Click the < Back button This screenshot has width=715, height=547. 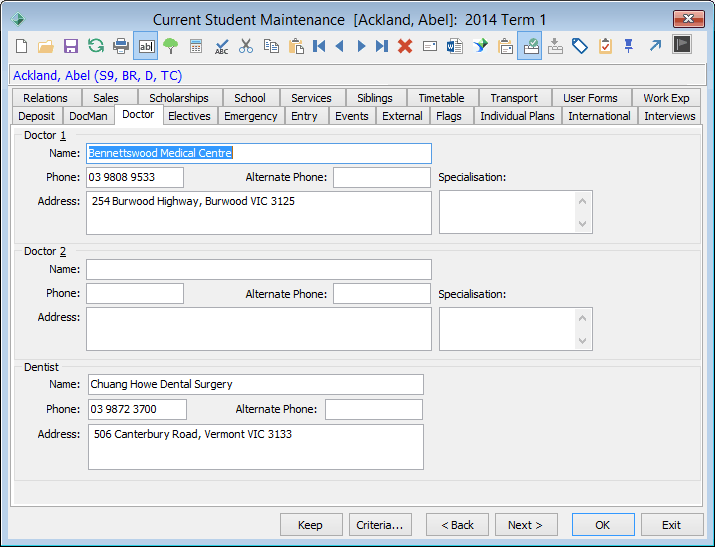click(x=457, y=525)
